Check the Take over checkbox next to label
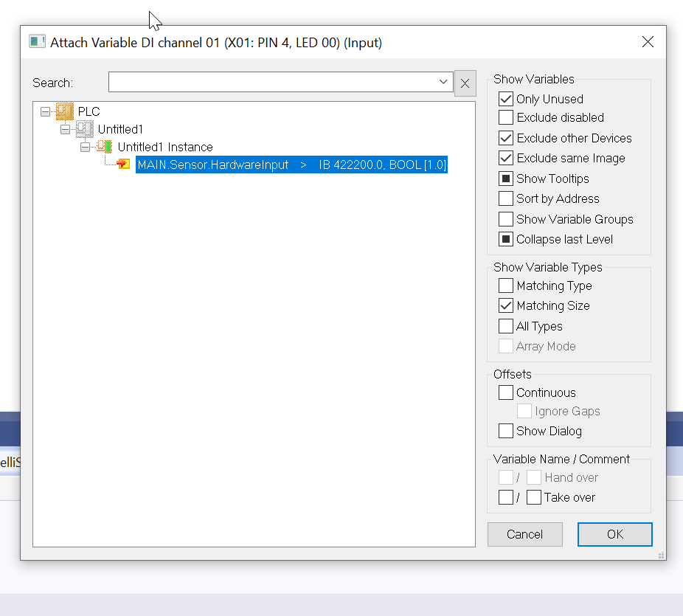The image size is (683, 616). pyautogui.click(x=534, y=497)
